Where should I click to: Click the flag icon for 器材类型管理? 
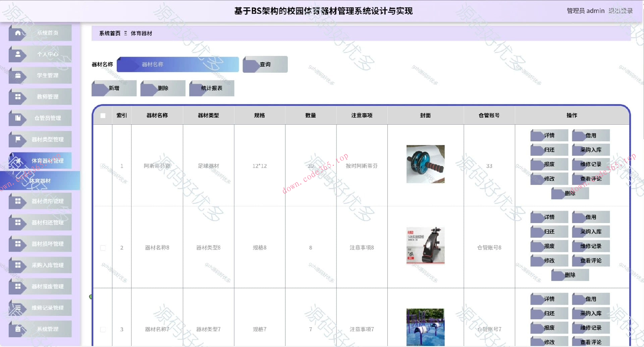[18, 139]
